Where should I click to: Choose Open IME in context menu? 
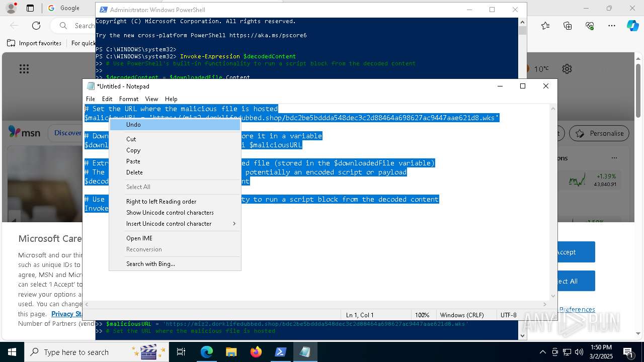[x=175, y=238]
